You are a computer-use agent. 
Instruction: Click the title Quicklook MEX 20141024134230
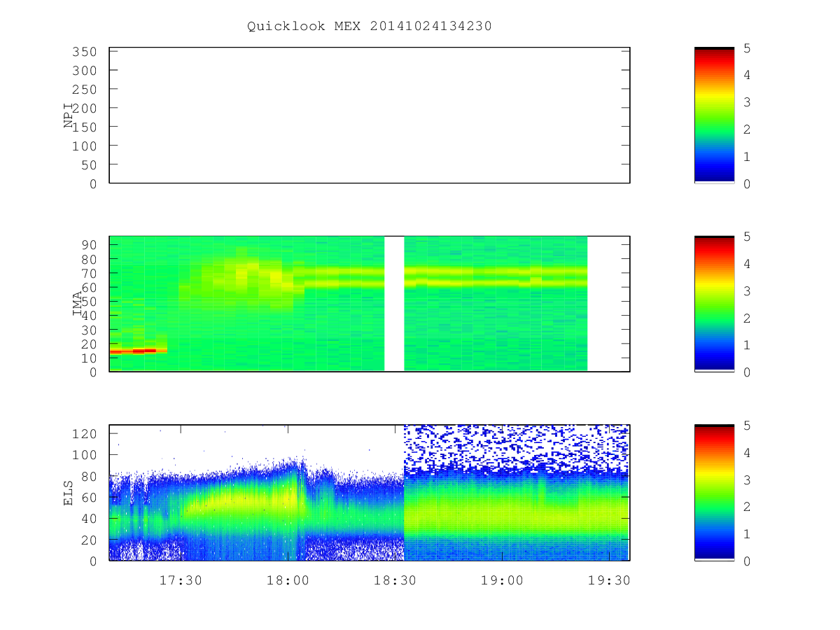pos(370,26)
